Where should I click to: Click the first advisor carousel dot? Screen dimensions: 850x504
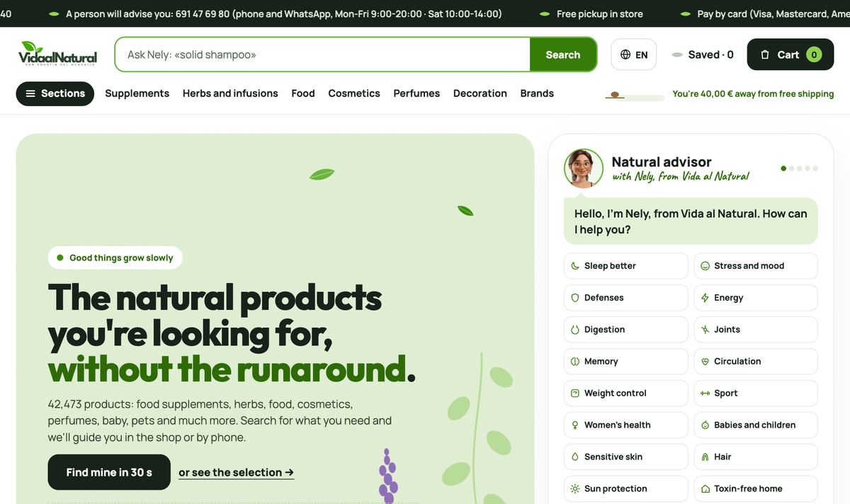pos(783,168)
